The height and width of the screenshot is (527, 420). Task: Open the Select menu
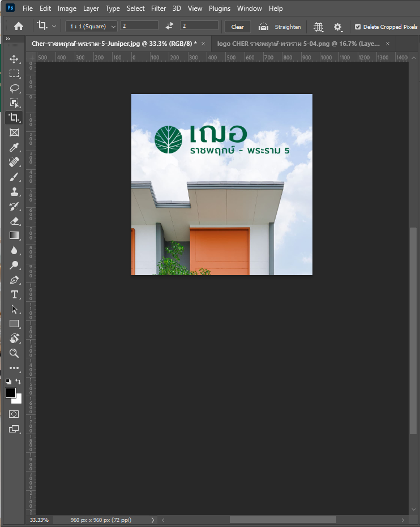135,8
